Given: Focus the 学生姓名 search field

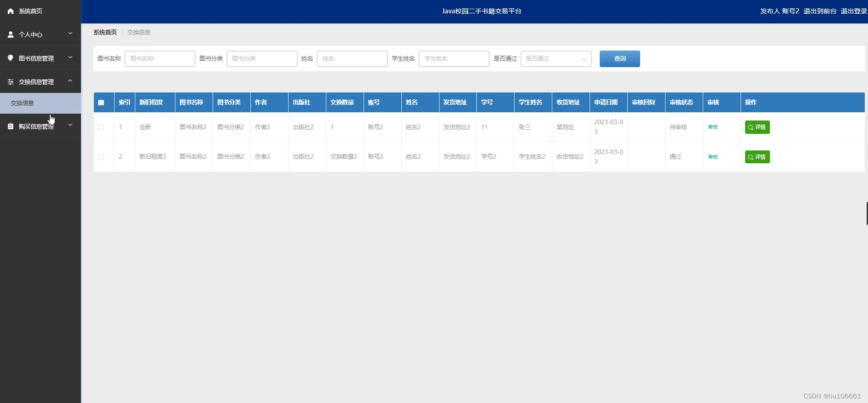Looking at the screenshot, I should pyautogui.click(x=454, y=59).
